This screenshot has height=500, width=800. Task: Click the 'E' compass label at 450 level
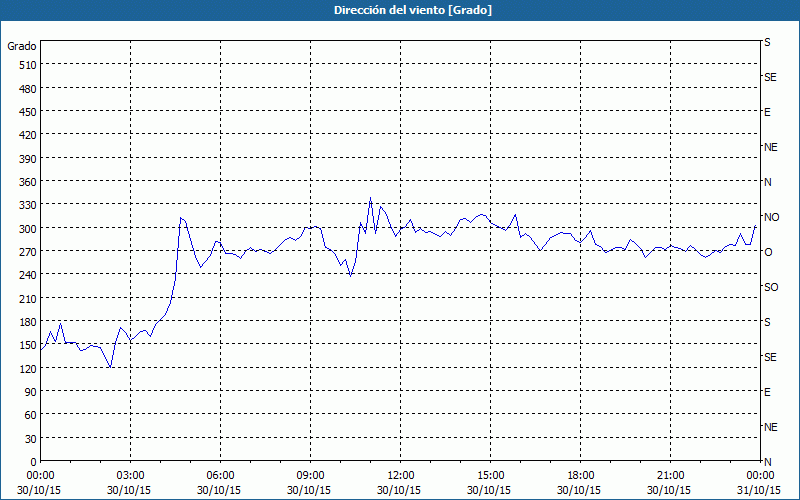(x=767, y=112)
